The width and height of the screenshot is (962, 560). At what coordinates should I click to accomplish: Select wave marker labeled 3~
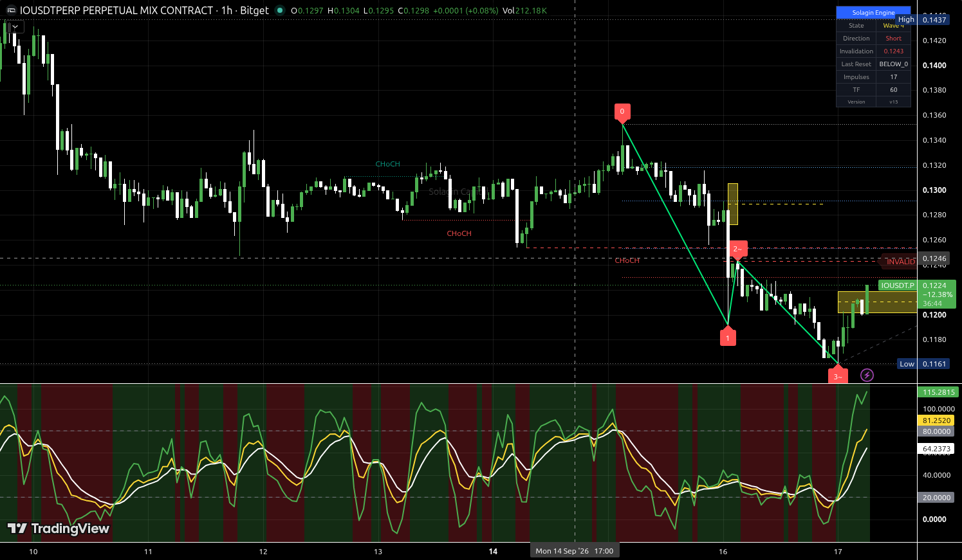[x=838, y=375]
